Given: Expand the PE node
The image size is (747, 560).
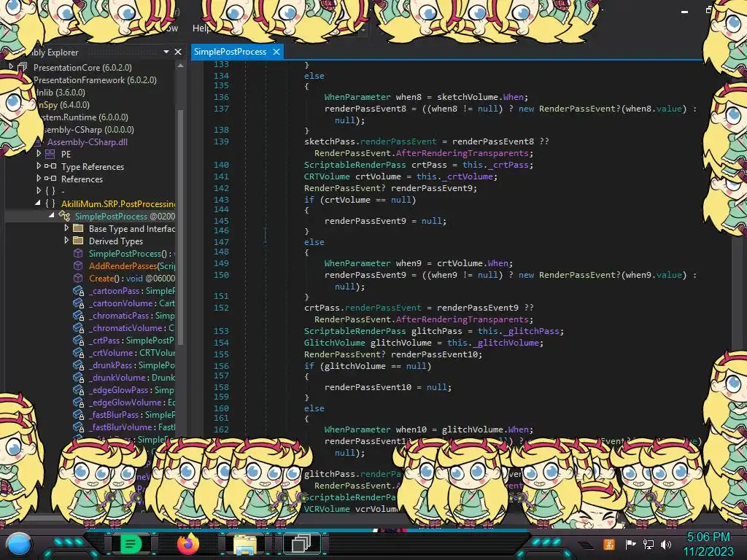Looking at the screenshot, I should coord(39,154).
